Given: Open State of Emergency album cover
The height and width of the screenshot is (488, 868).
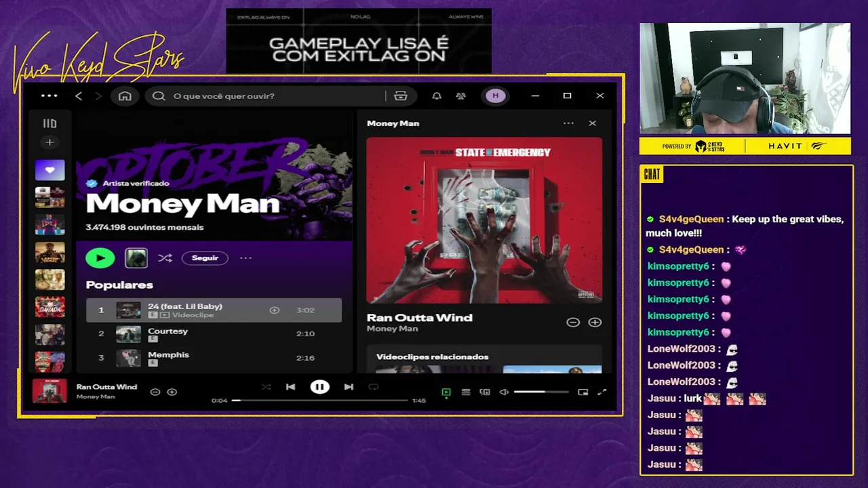Looking at the screenshot, I should tap(484, 220).
